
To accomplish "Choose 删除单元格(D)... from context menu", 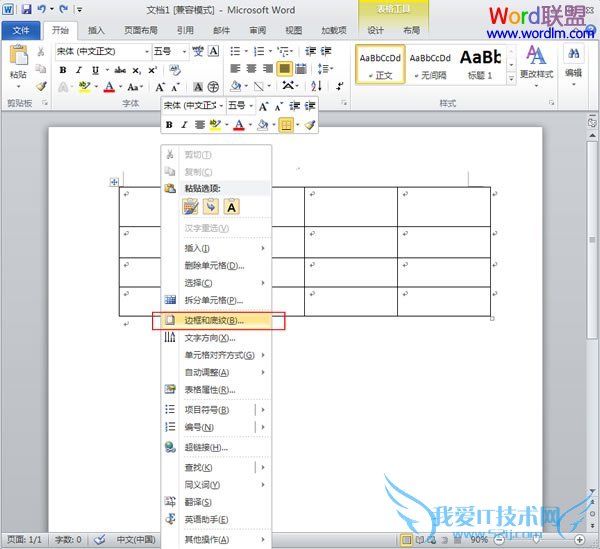I will (217, 266).
